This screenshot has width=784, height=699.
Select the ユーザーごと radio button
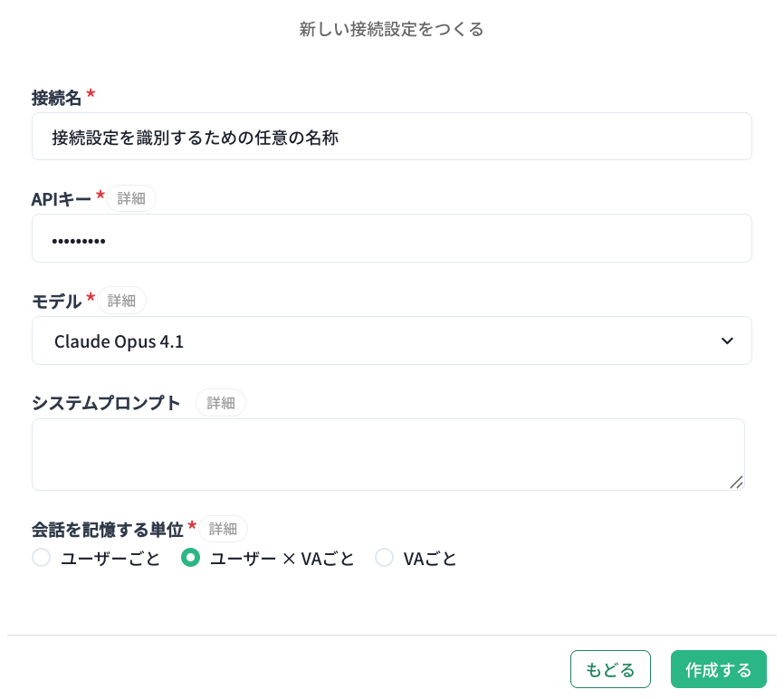41,558
